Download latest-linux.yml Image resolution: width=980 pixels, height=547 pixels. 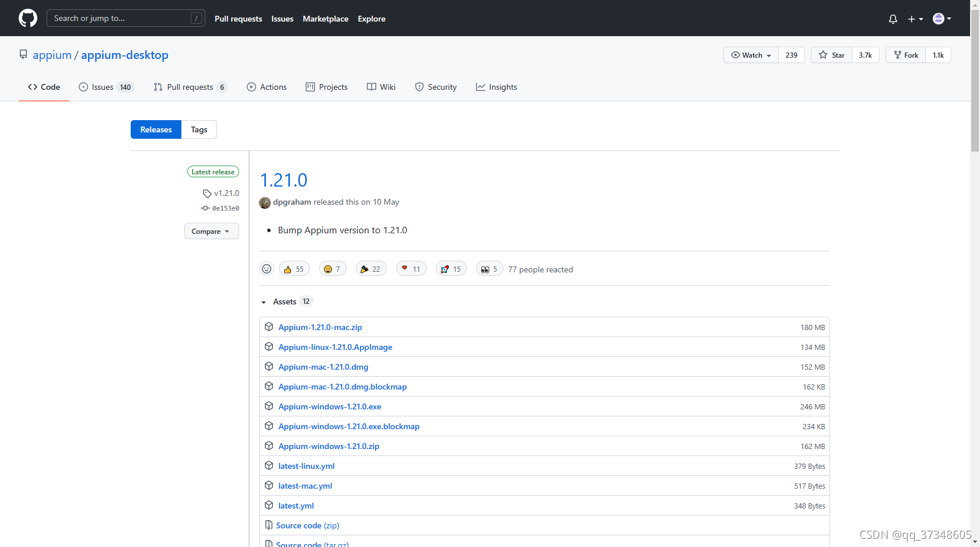tap(306, 466)
